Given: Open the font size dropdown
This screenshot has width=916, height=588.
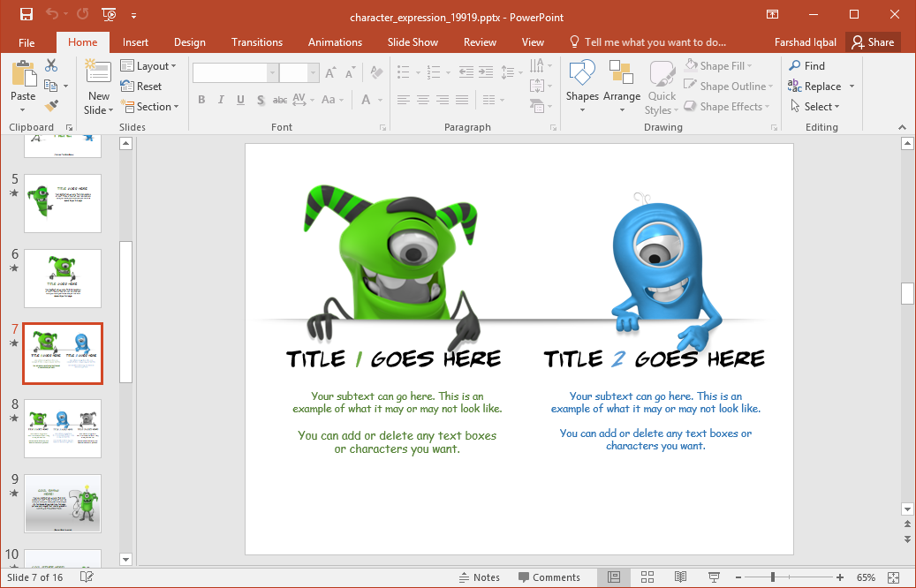Looking at the screenshot, I should [313, 72].
